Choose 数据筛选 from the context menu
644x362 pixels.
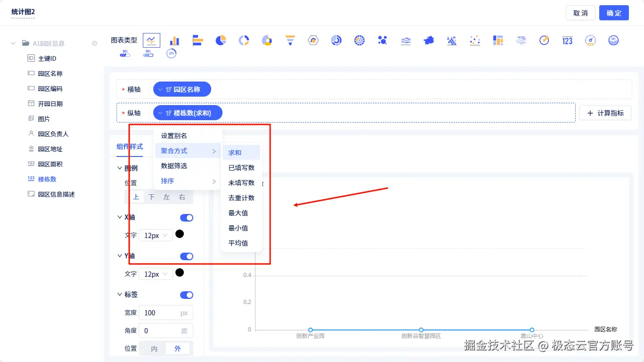point(188,166)
